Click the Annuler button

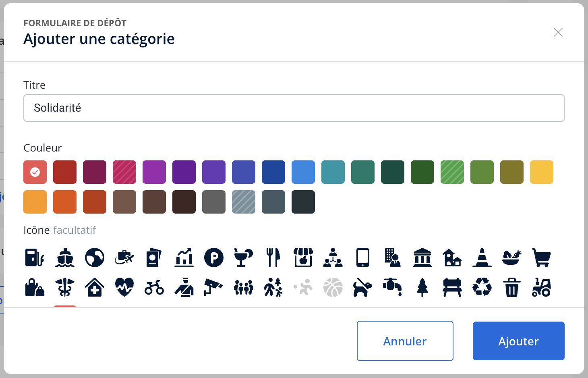[405, 341]
